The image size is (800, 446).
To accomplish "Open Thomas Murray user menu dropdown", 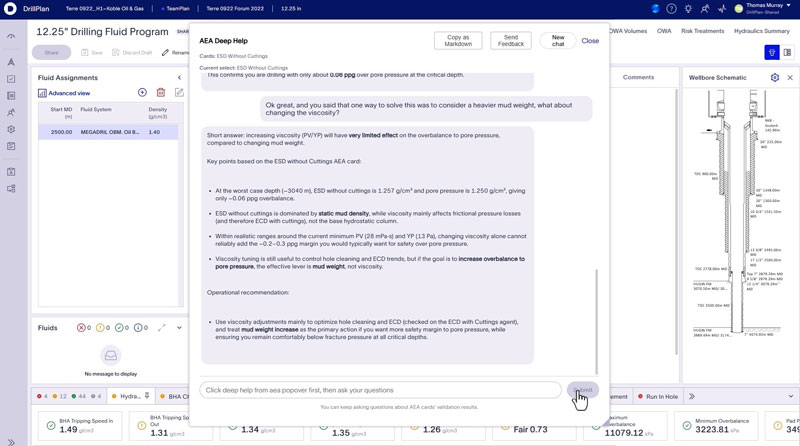I will pos(764,8).
